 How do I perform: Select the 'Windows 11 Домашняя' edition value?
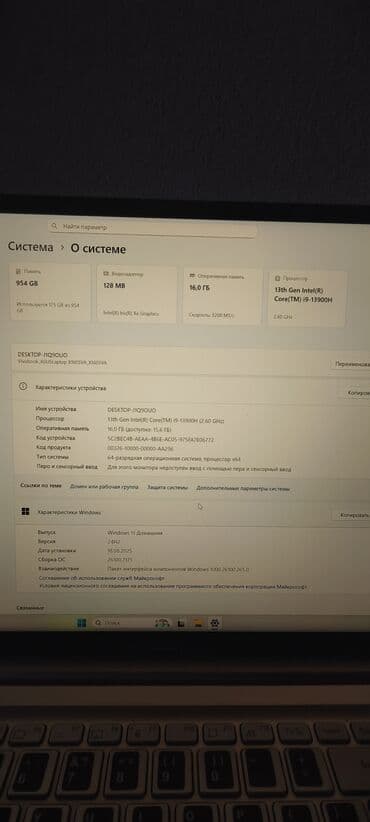135,533
